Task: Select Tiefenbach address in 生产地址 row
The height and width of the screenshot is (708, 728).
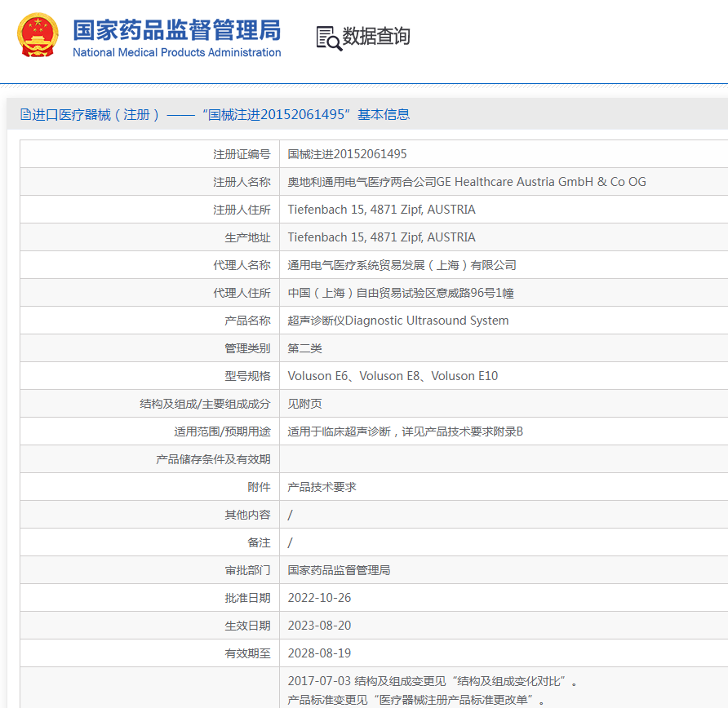Action: (382, 237)
